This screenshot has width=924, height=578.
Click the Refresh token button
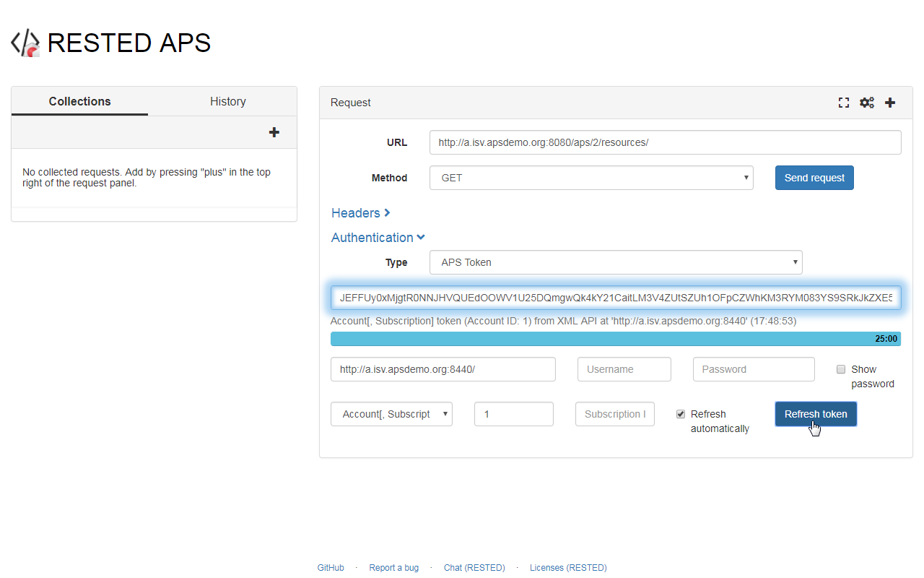[x=816, y=414]
